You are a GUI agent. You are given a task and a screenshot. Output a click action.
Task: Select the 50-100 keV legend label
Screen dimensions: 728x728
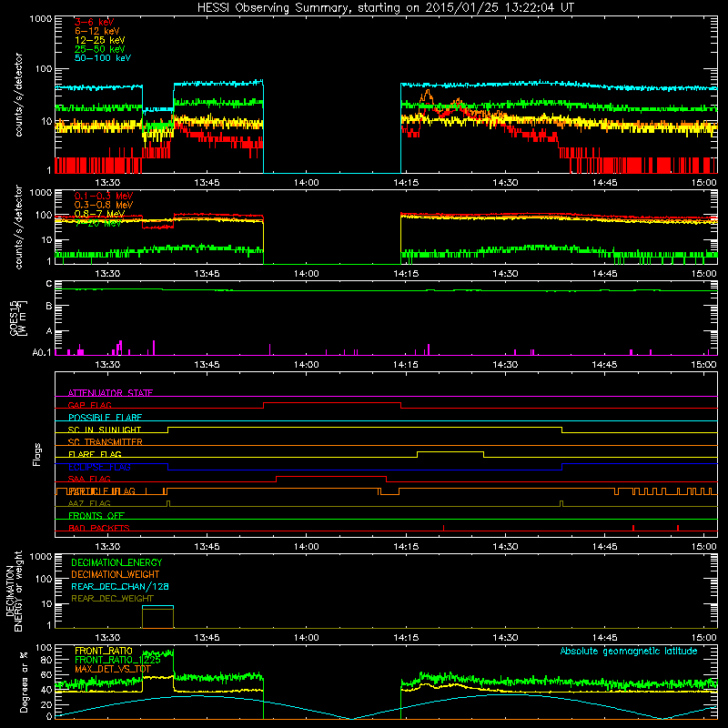(x=103, y=57)
